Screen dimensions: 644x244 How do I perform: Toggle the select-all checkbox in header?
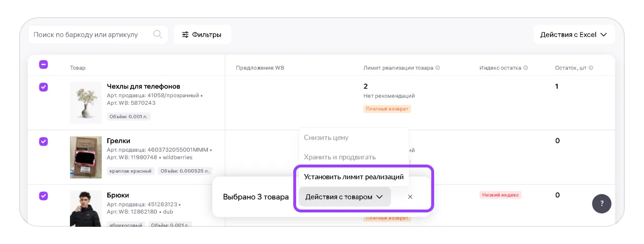pyautogui.click(x=43, y=65)
